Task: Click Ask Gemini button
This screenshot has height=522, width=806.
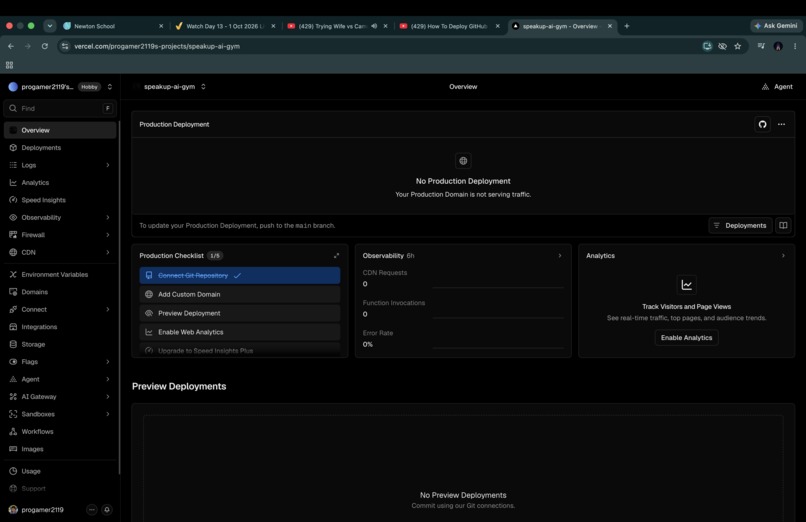Action: click(776, 26)
